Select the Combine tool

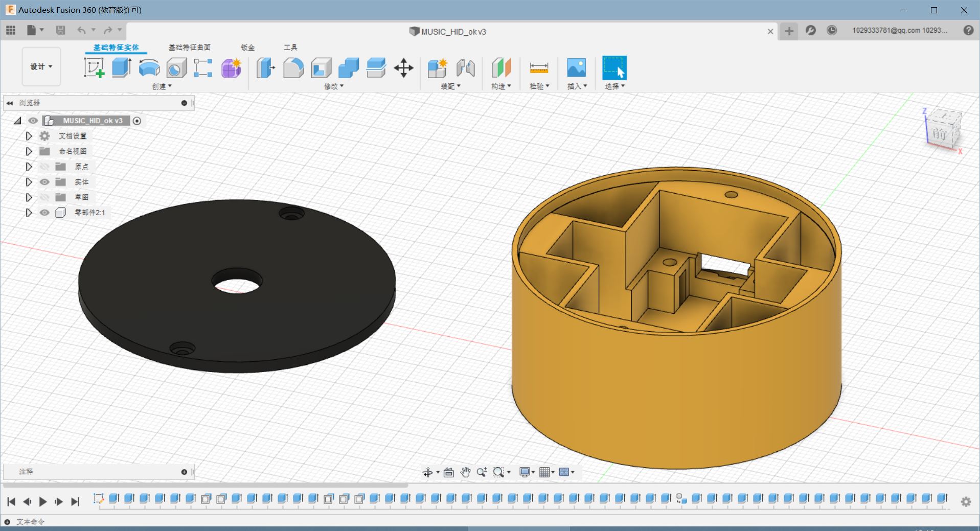349,67
